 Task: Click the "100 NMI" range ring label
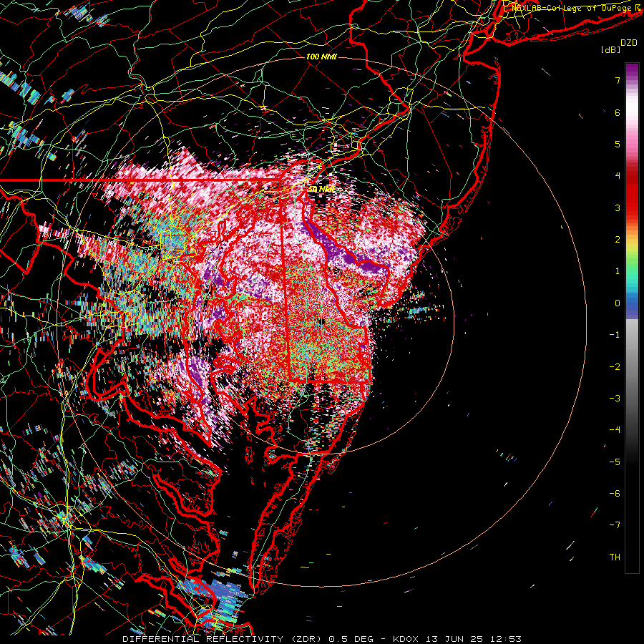321,57
